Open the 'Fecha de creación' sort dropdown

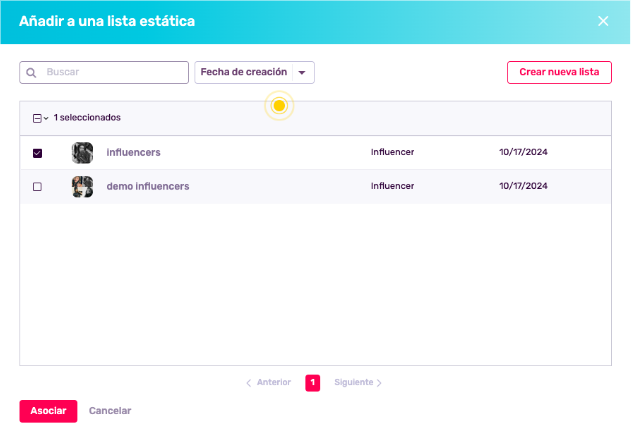[x=255, y=73]
